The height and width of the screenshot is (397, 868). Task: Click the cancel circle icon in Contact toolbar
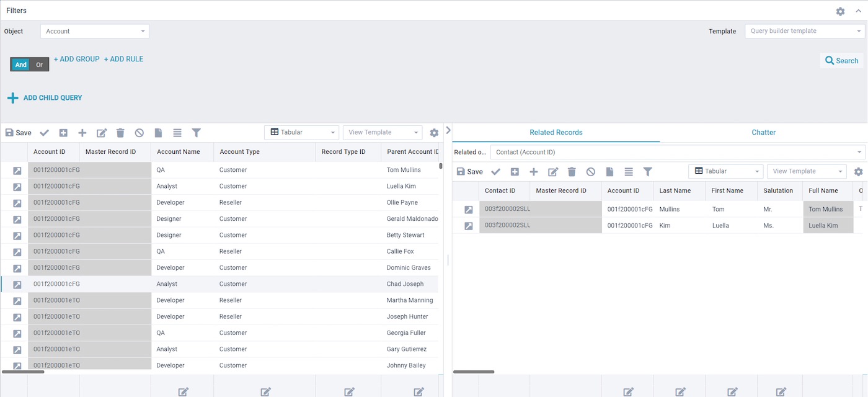(x=591, y=172)
